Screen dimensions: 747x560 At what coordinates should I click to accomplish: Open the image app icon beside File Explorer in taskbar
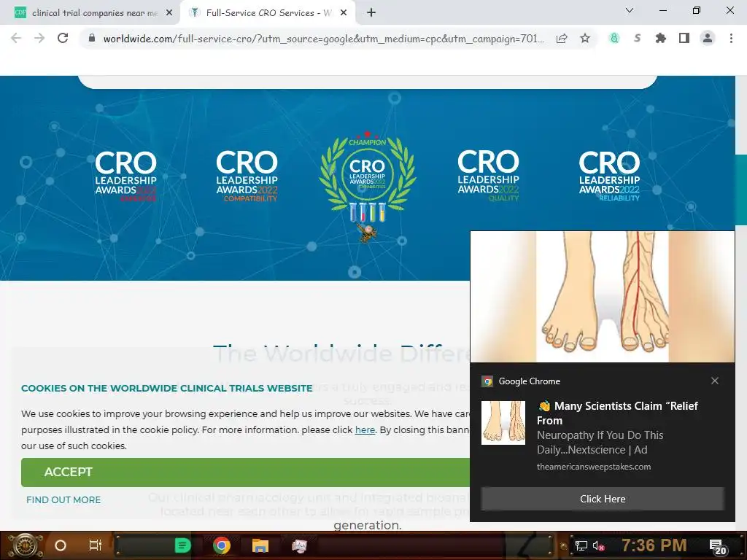(299, 545)
